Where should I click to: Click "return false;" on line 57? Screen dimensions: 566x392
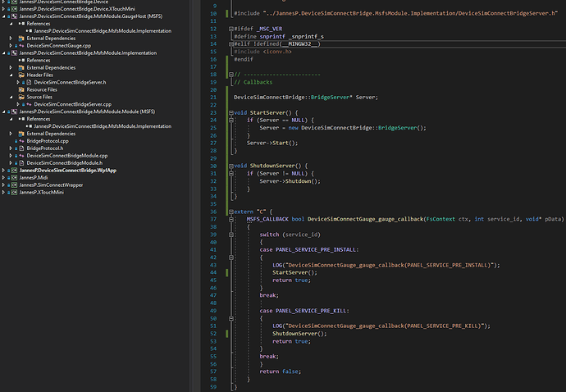pyautogui.click(x=280, y=371)
